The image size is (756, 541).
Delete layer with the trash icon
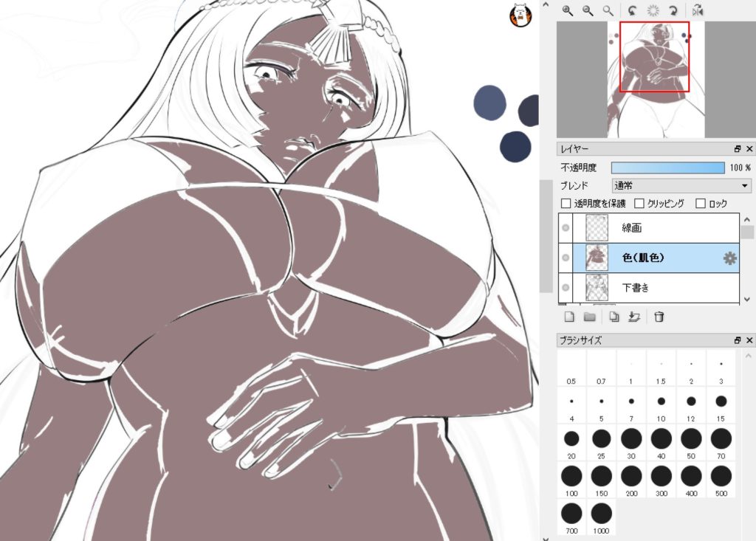659,317
